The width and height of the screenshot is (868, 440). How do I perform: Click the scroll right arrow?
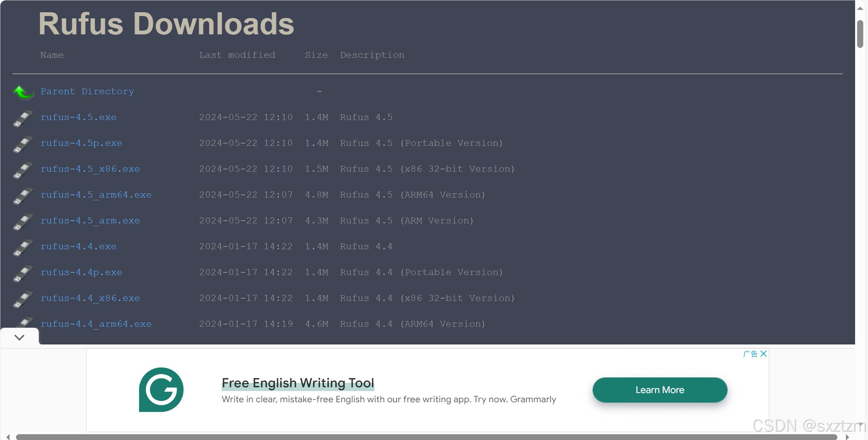point(847,437)
